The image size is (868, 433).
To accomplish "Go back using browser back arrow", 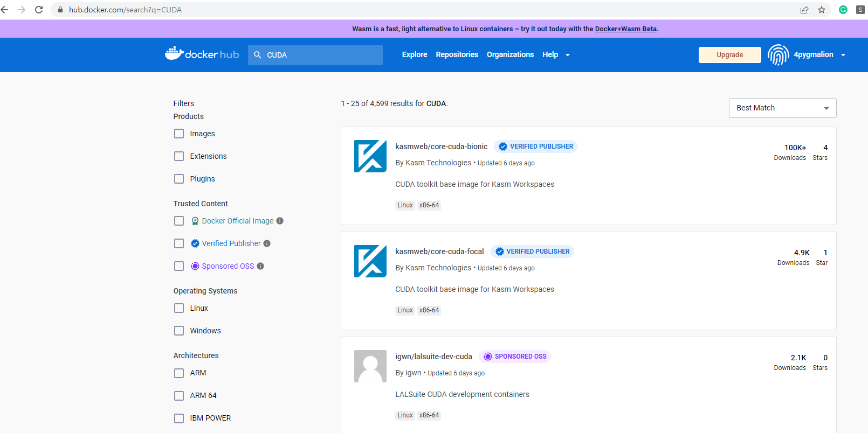I will tap(5, 10).
